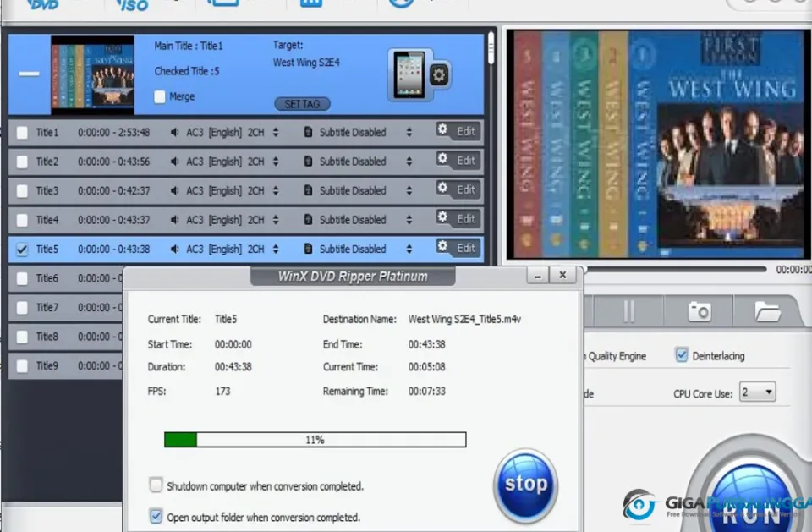Image resolution: width=812 pixels, height=532 pixels.
Task: Change Title4 audio track selector
Action: point(276,220)
